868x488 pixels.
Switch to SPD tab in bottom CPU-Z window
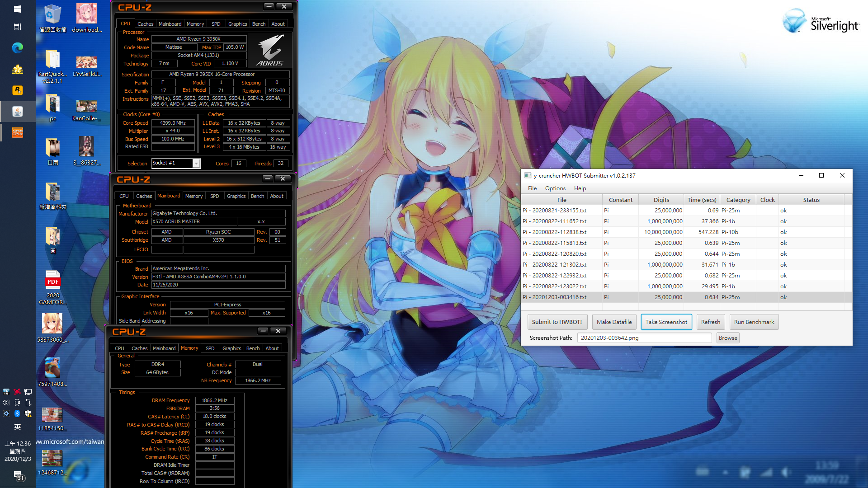pyautogui.click(x=210, y=348)
